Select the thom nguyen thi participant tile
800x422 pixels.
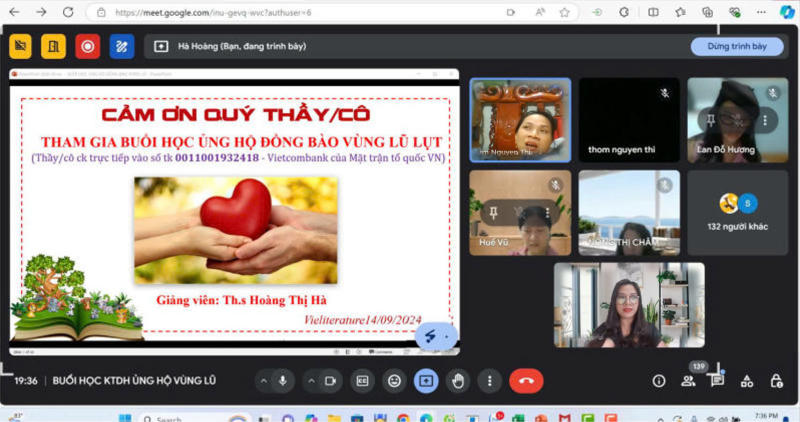pyautogui.click(x=629, y=120)
